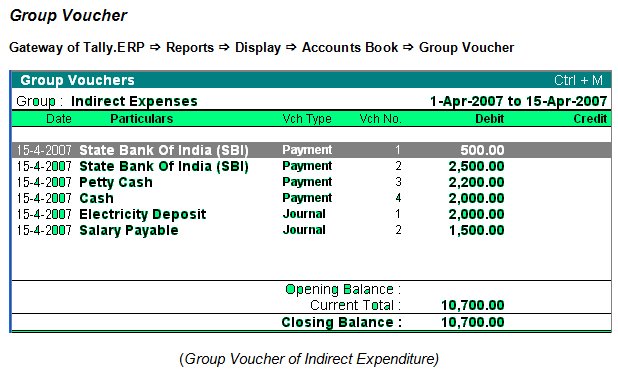618x373 pixels.
Task: Open the State Bank Of India row with 2,500.00
Action: pos(311,166)
